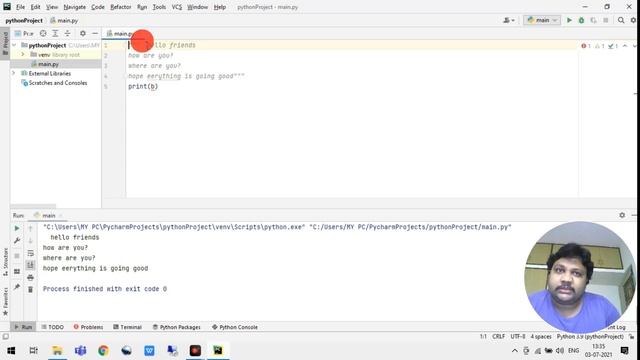Click UTF-8 encoding in status bar
This screenshot has width=640, height=360.
(518, 337)
